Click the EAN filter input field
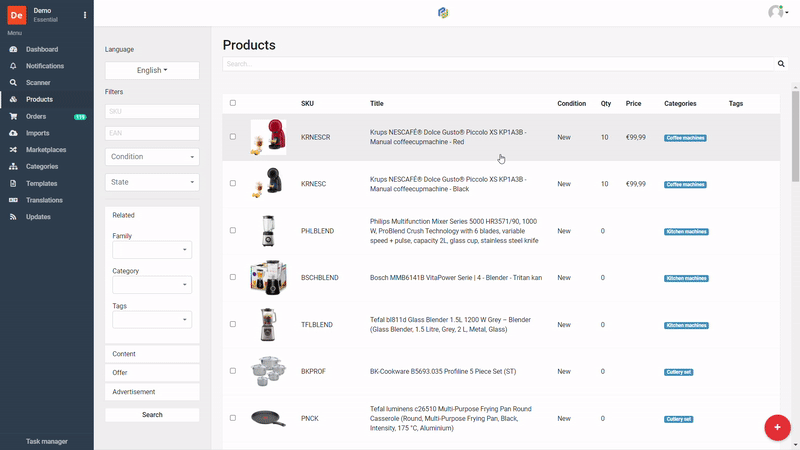Viewport: 800px width, 450px height. 152,133
